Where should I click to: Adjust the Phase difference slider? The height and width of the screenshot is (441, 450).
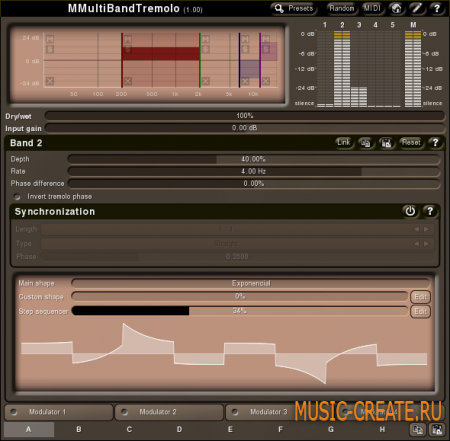[x=254, y=183]
